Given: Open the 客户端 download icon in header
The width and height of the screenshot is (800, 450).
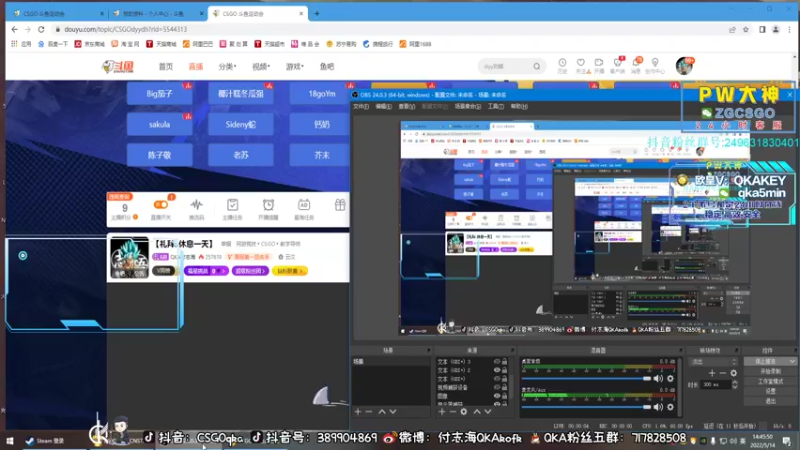Looking at the screenshot, I should (617, 63).
